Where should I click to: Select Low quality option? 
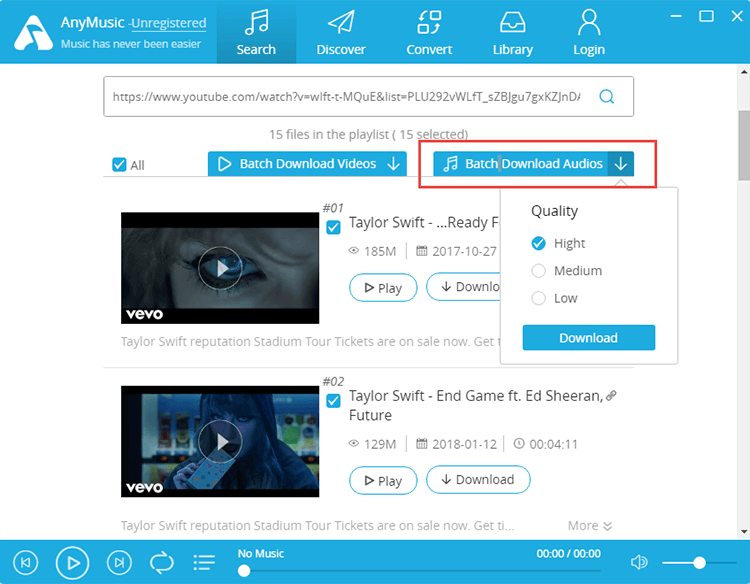click(539, 298)
